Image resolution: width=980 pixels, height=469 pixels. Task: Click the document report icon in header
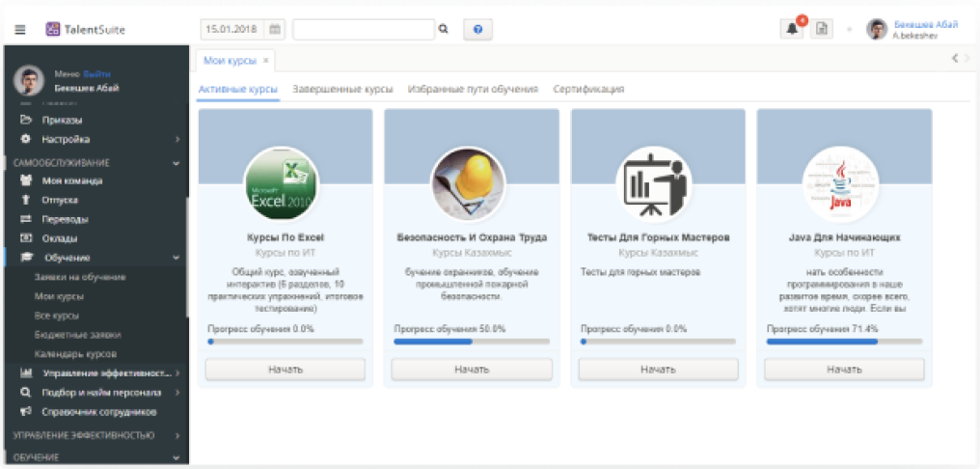(822, 29)
